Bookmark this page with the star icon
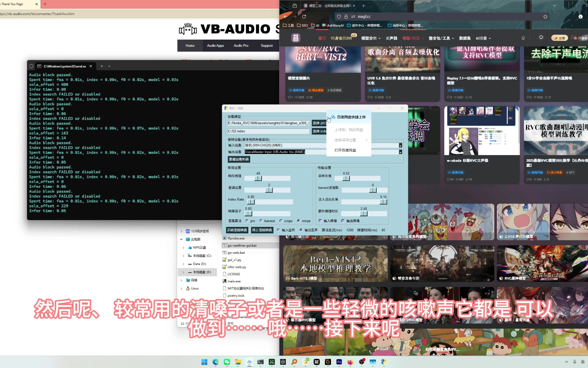The width and height of the screenshot is (588, 368). click(x=545, y=16)
